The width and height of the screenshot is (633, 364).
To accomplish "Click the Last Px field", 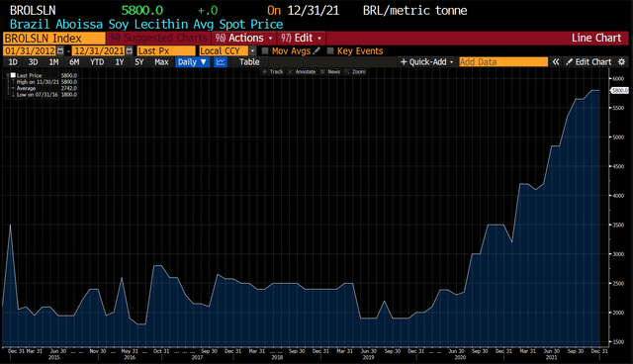I will [166, 50].
